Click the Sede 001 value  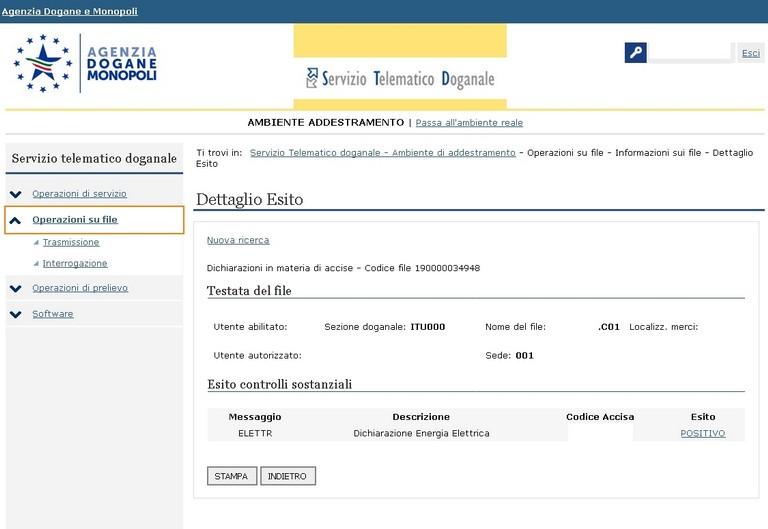[524, 356]
